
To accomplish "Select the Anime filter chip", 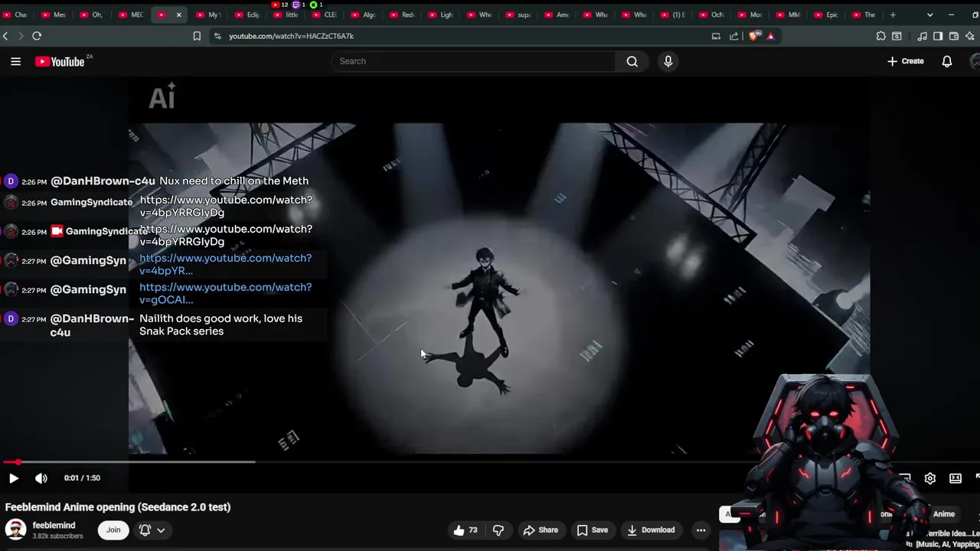I will click(x=944, y=514).
